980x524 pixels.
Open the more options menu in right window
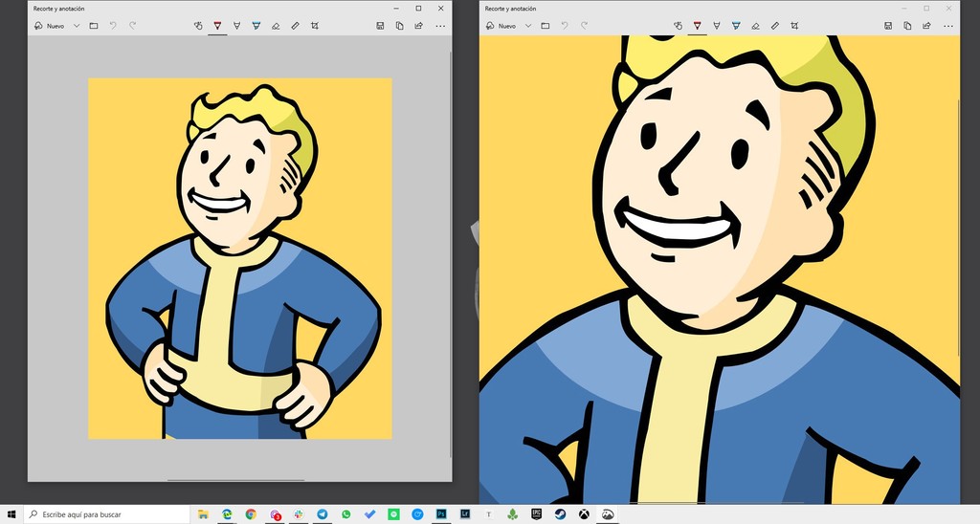948,26
